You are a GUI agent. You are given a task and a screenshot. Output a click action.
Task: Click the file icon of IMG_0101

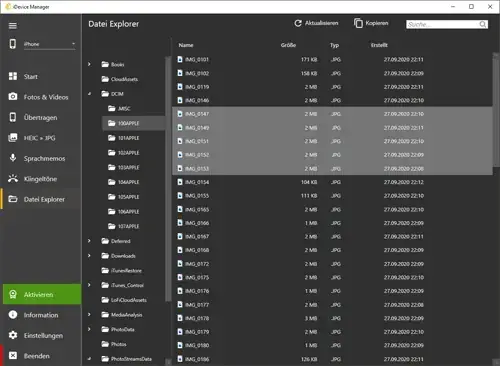coord(180,59)
